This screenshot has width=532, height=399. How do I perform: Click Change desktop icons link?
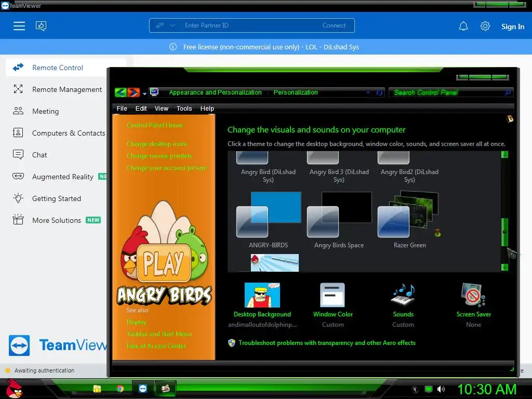157,144
